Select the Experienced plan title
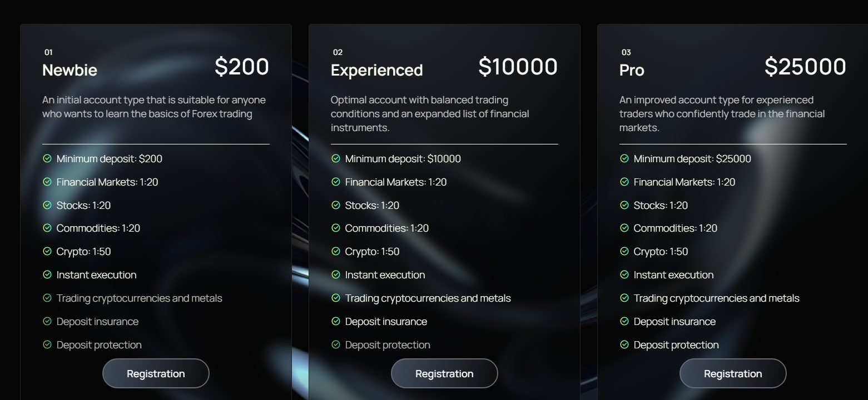868x400 pixels. pos(376,70)
